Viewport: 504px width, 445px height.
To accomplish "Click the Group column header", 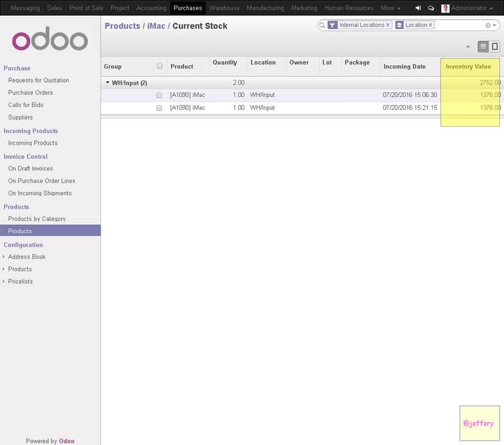I will tap(113, 66).
